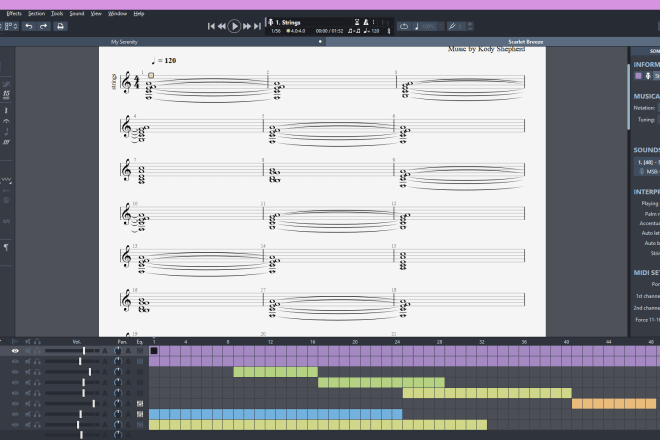Image resolution: width=660 pixels, height=440 pixels.
Task: Open the 4.0:4.0 time signature display
Action: pyautogui.click(x=296, y=31)
